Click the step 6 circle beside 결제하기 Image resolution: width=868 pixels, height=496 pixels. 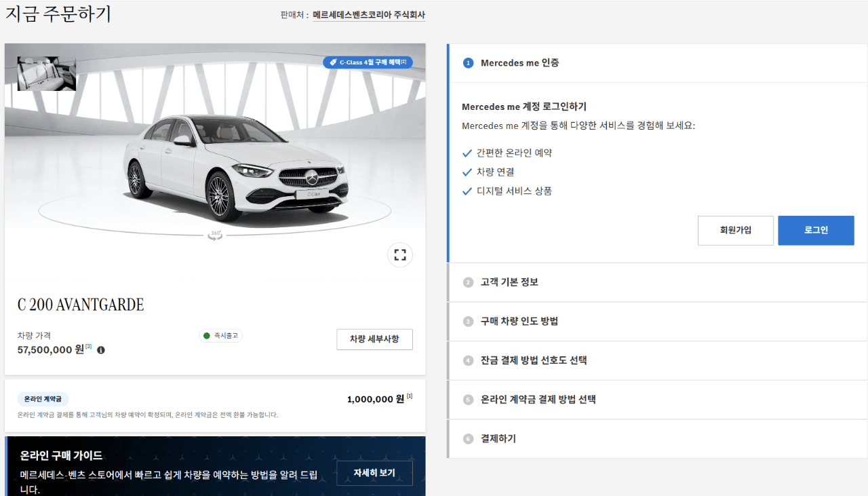467,438
